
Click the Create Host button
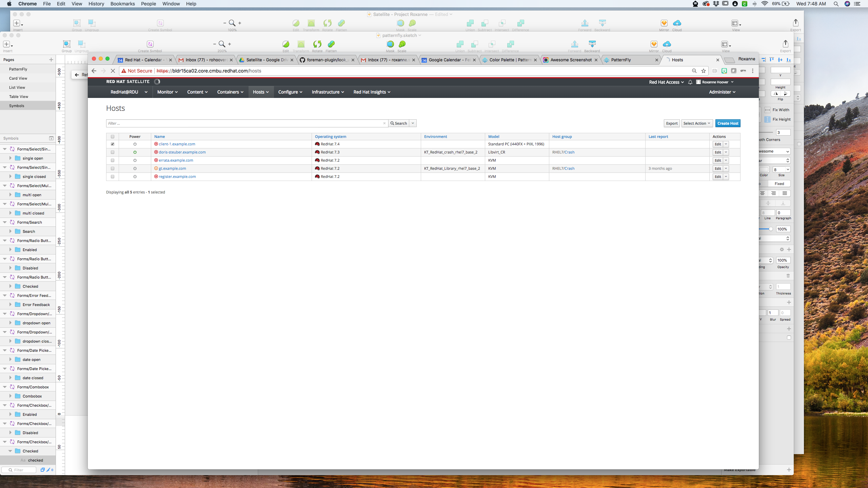pos(728,123)
